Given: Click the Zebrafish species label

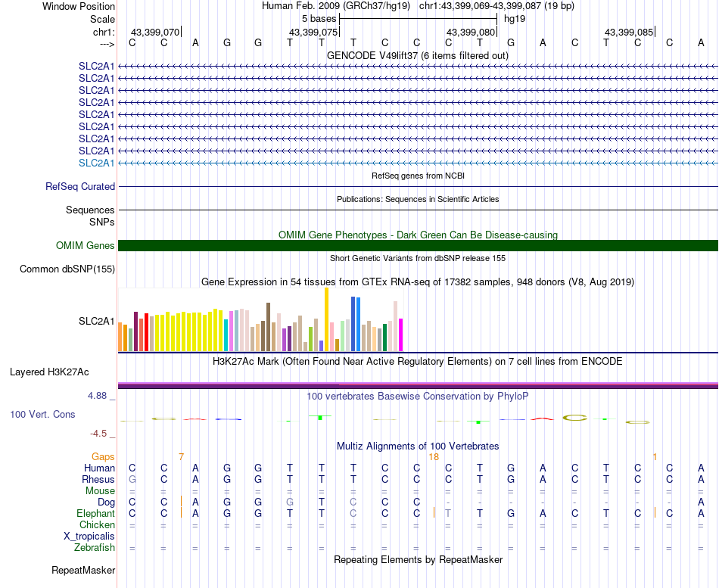Looking at the screenshot, I should pos(95,547).
